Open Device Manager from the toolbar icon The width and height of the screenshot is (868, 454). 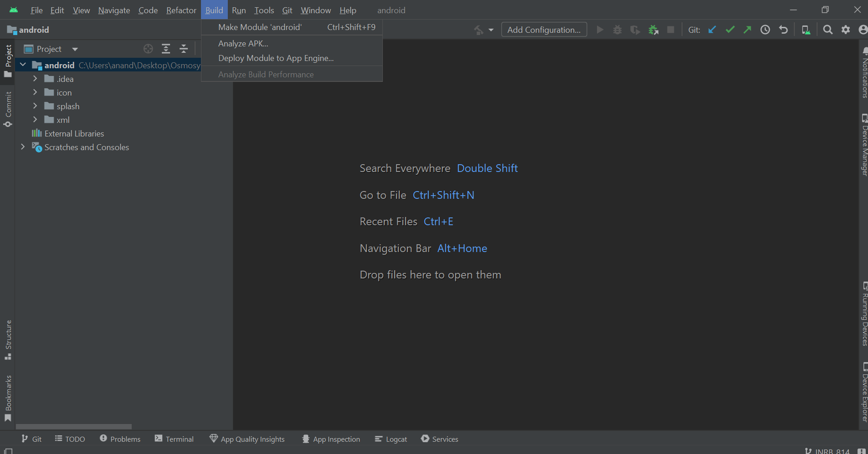(806, 30)
